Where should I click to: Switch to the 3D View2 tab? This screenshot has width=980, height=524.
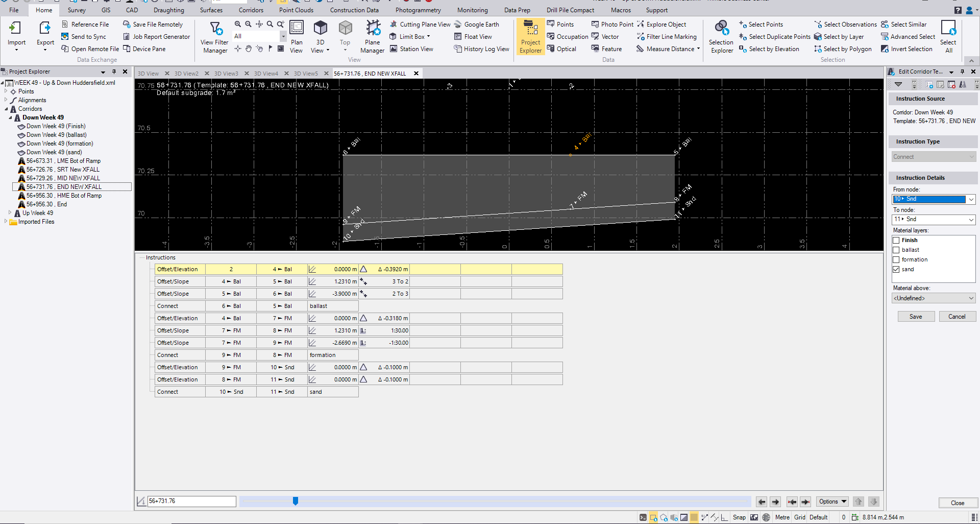[x=186, y=74]
